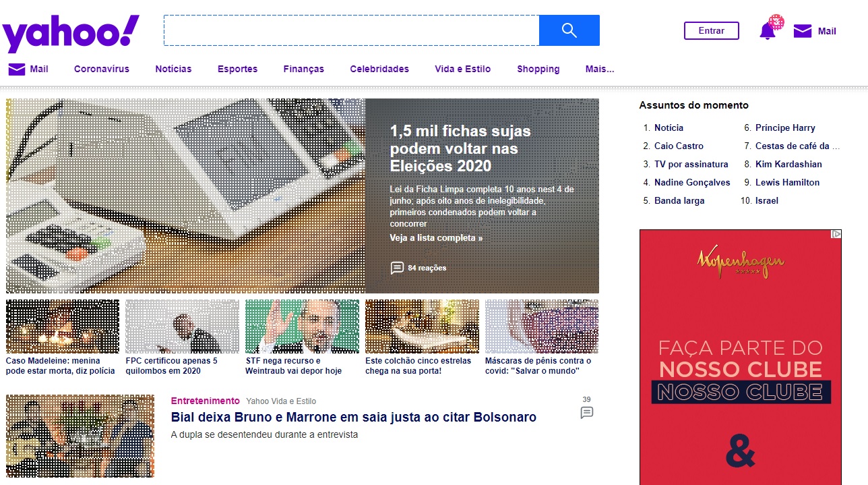
Task: Open comments icon showing 84 reações
Action: pos(397,268)
